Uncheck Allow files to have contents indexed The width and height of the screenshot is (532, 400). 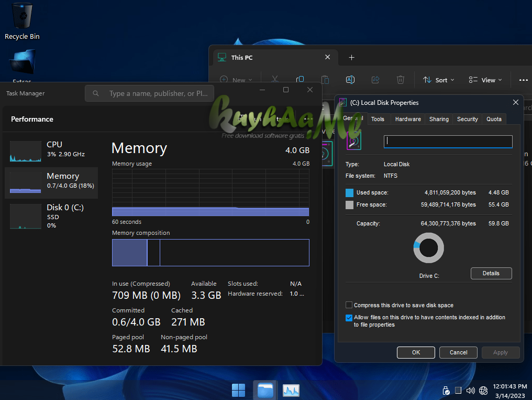coord(349,318)
